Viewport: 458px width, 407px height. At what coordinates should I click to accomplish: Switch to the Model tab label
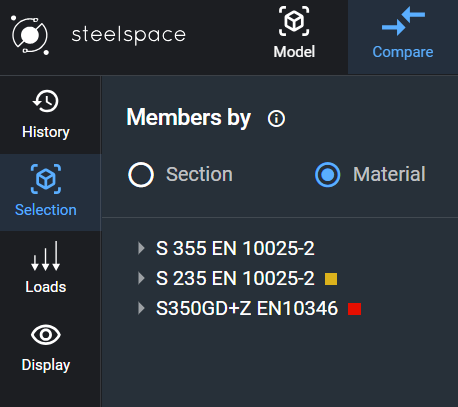pyautogui.click(x=294, y=52)
